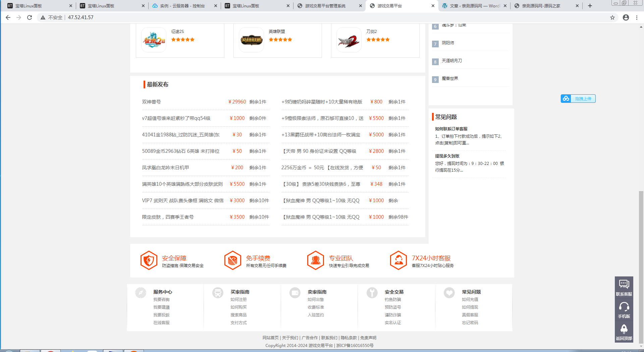Open ranked game 阴阳师
The height and width of the screenshot is (352, 644).
[448, 43]
